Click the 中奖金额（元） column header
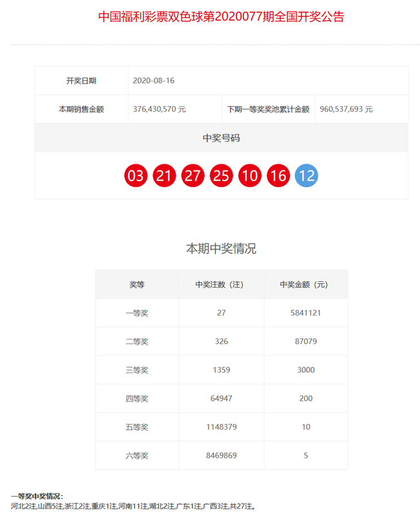 coord(306,285)
